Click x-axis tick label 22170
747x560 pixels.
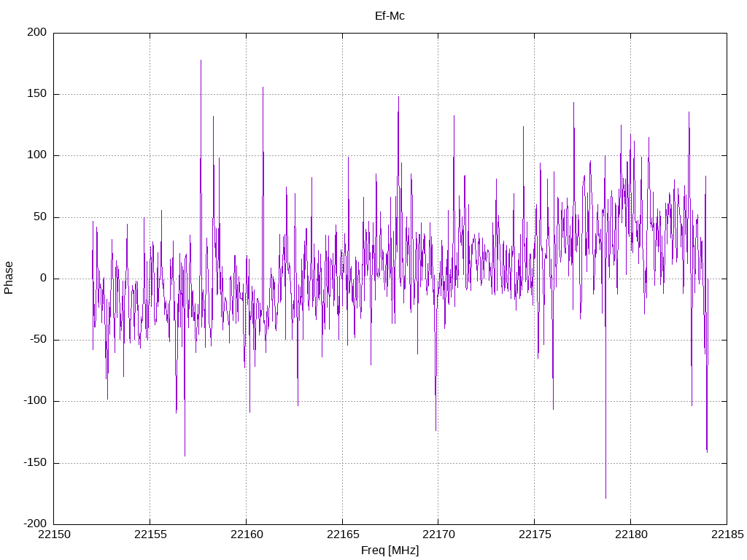[438, 534]
